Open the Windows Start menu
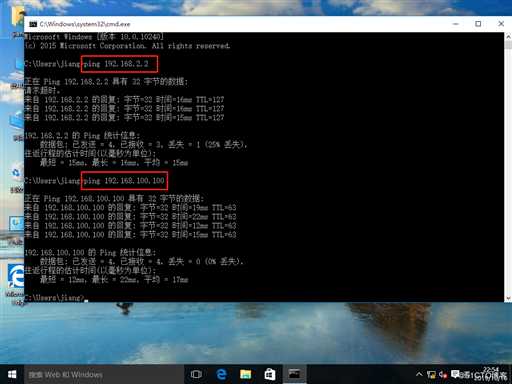 pos(12,374)
